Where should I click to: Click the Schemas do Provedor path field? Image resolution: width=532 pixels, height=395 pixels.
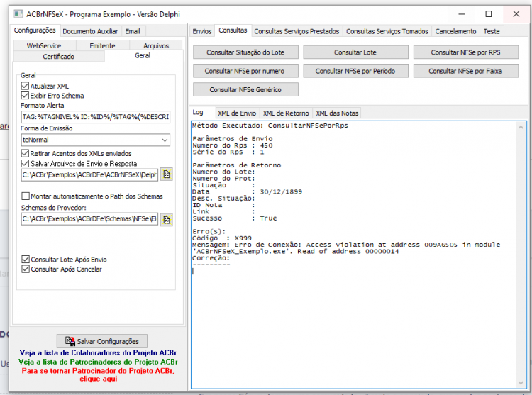[89, 219]
